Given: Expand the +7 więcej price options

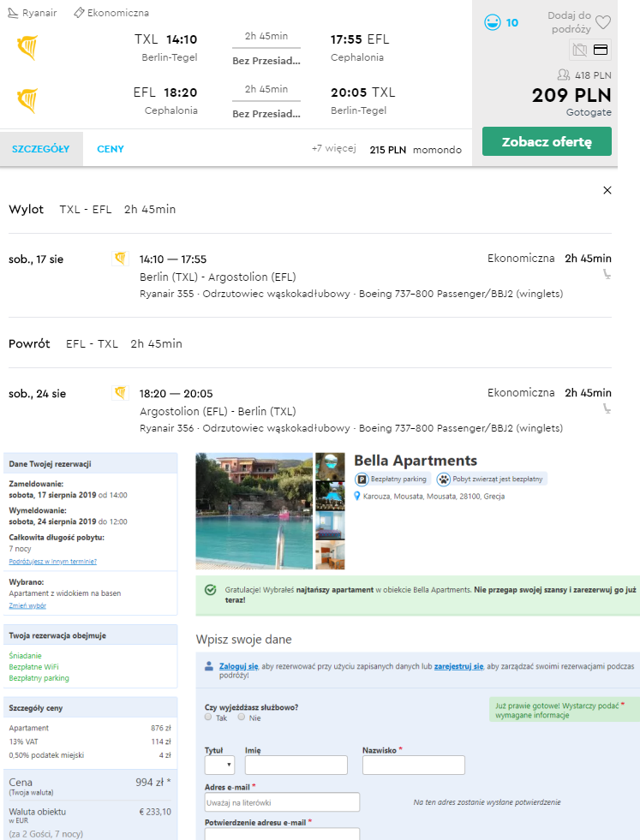Looking at the screenshot, I should [x=333, y=148].
